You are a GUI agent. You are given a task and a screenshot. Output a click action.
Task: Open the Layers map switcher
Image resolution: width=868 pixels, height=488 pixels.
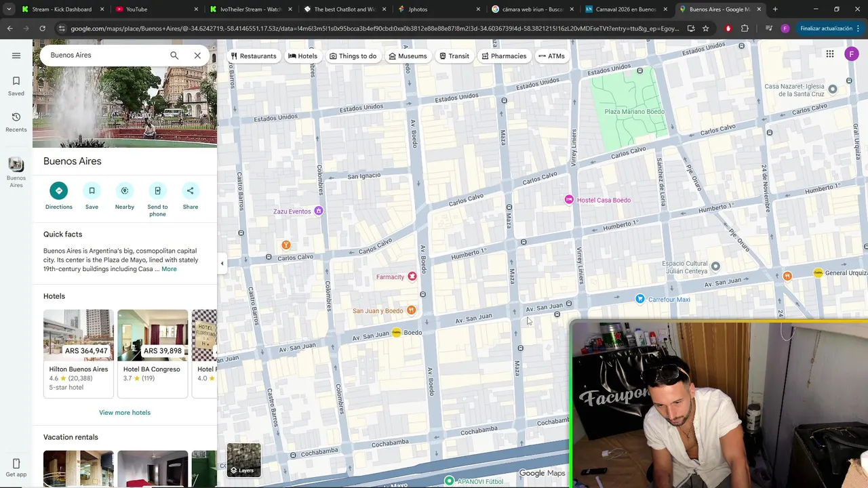tap(243, 460)
